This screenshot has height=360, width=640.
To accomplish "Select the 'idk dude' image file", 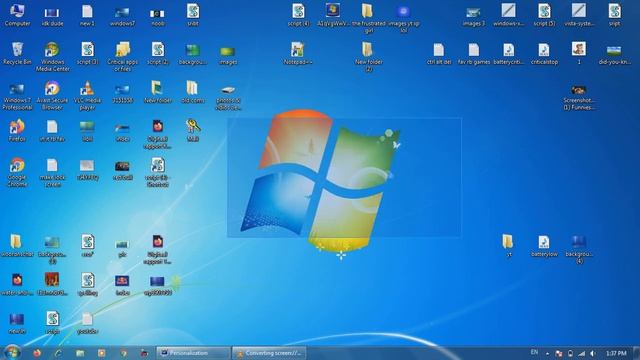I will [x=52, y=15].
